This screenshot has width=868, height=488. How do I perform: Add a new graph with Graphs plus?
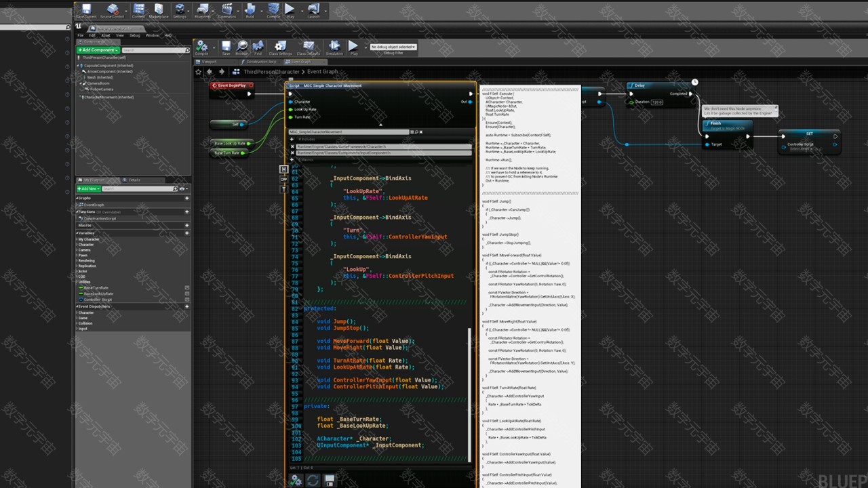click(x=187, y=198)
